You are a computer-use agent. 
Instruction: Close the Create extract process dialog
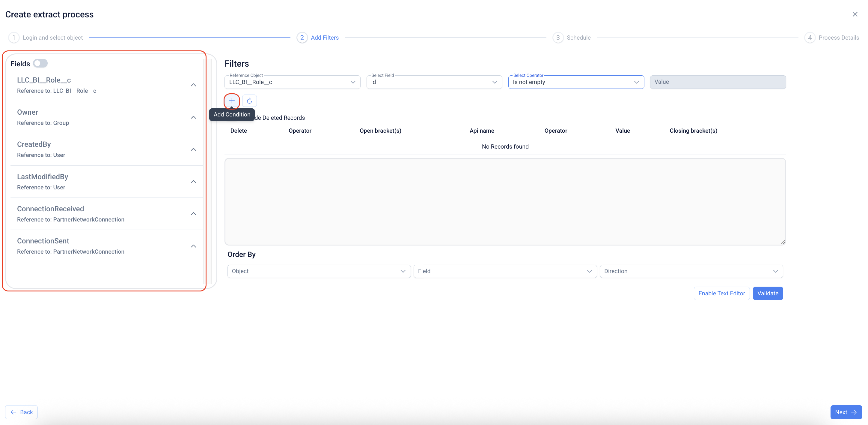tap(855, 14)
